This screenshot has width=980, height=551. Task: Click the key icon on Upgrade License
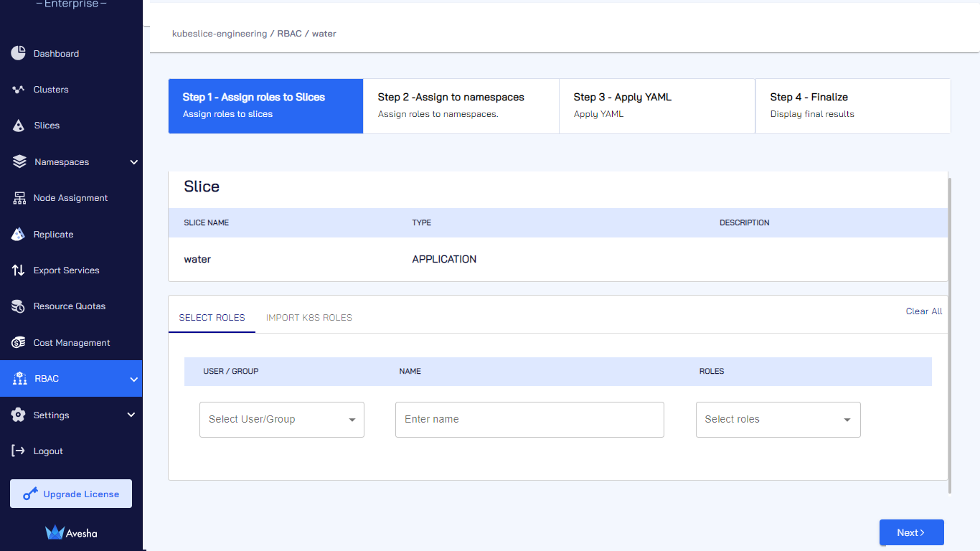pos(30,494)
